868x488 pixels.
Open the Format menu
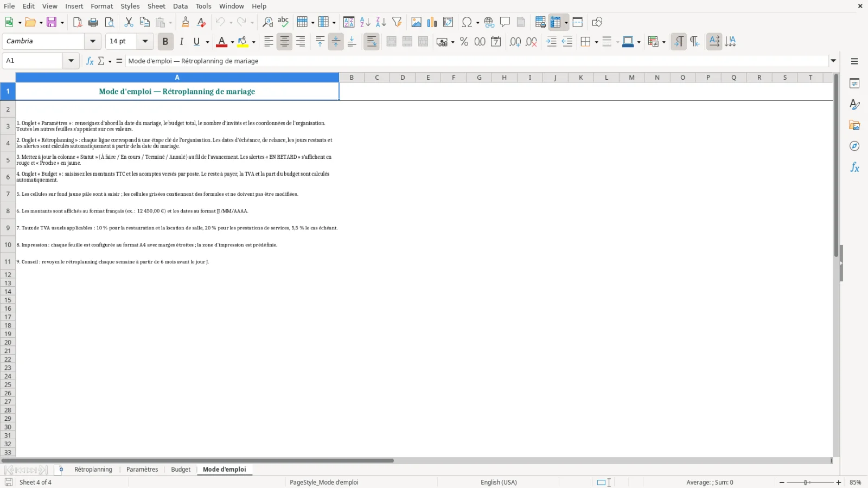pos(101,6)
